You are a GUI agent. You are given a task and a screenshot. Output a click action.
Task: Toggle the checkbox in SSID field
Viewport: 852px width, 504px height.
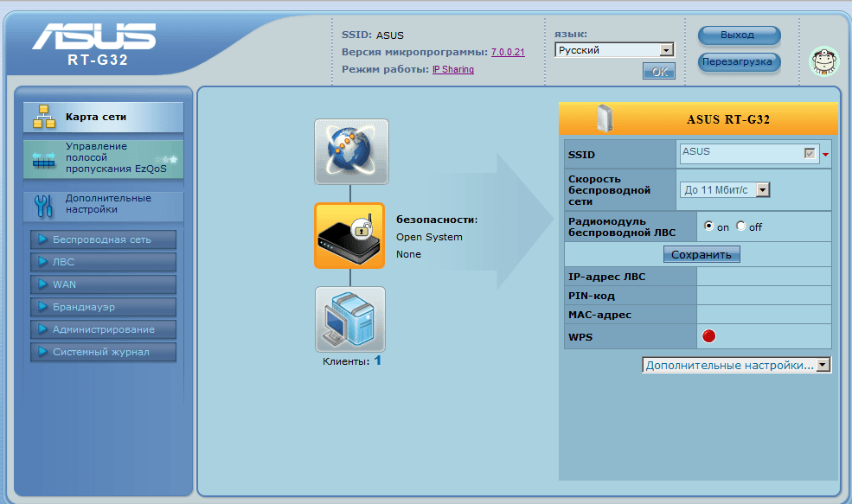click(810, 153)
